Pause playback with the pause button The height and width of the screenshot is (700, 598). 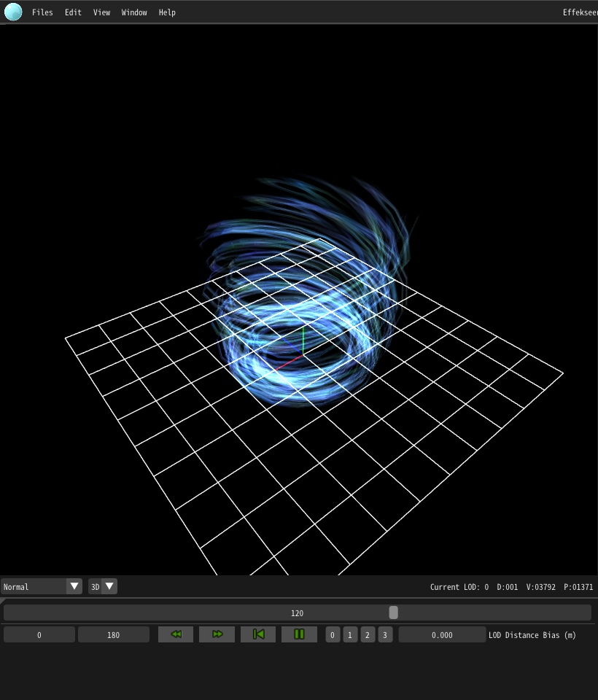299,634
